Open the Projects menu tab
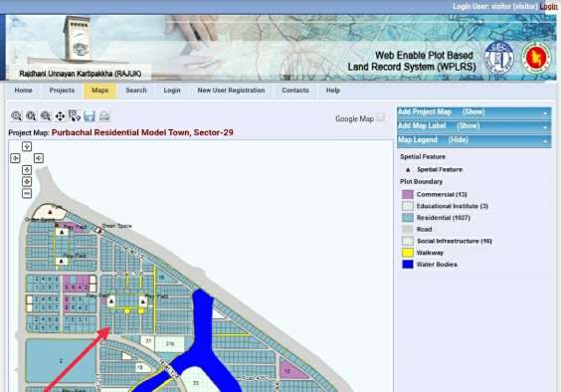The image size is (561, 392). tap(62, 91)
